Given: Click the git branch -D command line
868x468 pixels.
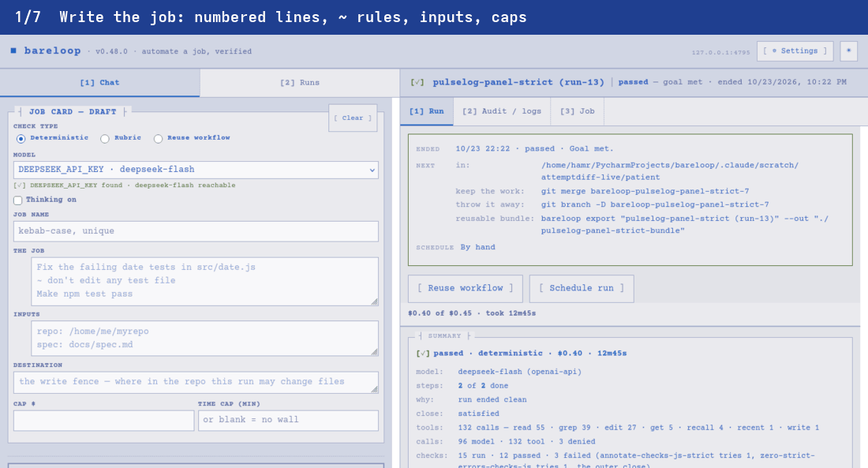Looking at the screenshot, I should (x=655, y=204).
